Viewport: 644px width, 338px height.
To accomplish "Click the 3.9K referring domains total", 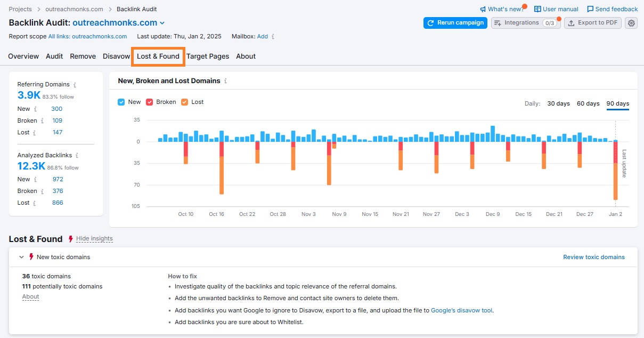I will (x=29, y=95).
